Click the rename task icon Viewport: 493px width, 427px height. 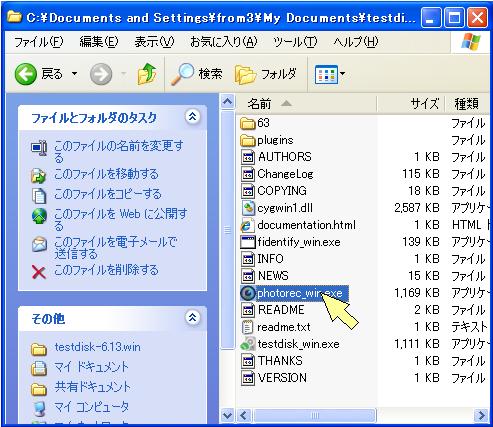(39, 148)
